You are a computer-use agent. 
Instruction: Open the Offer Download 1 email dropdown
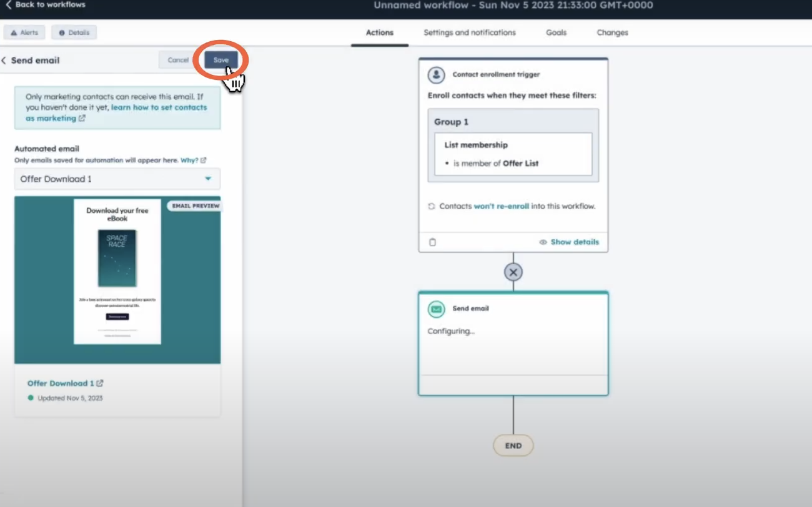point(117,179)
